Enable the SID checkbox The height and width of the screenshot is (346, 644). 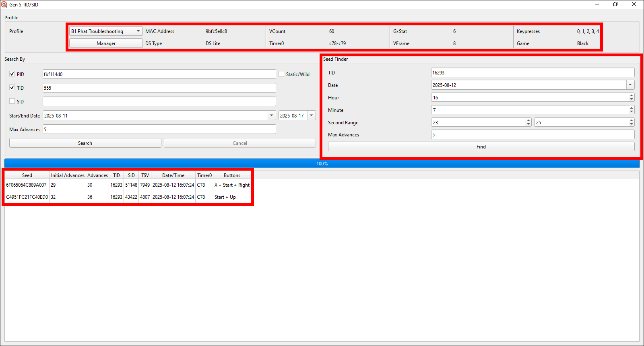click(12, 101)
